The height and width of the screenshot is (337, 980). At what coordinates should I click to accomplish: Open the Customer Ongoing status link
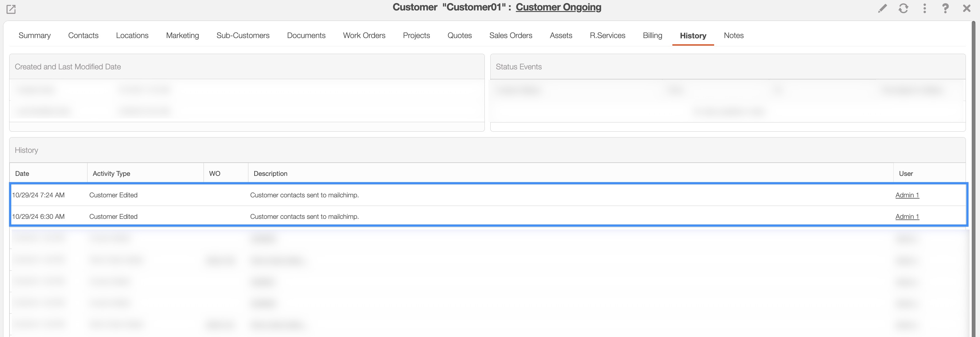(558, 7)
